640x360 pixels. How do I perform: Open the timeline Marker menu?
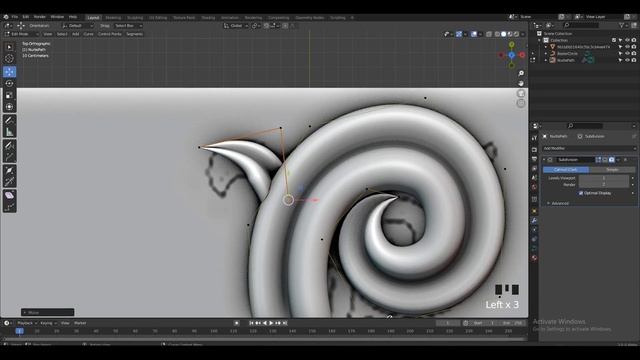point(80,323)
